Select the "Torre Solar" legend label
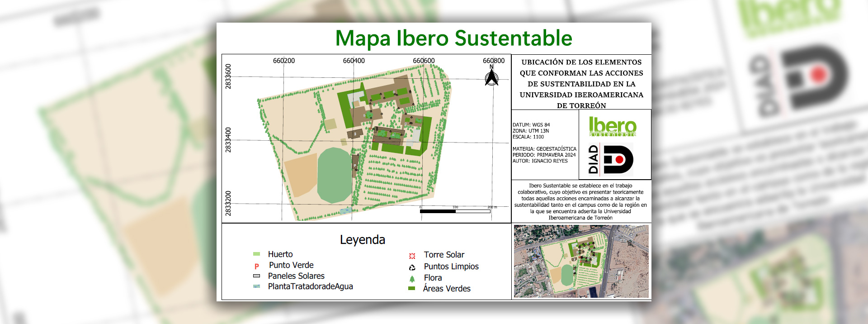Screen dimensions: 868x324 [444, 255]
